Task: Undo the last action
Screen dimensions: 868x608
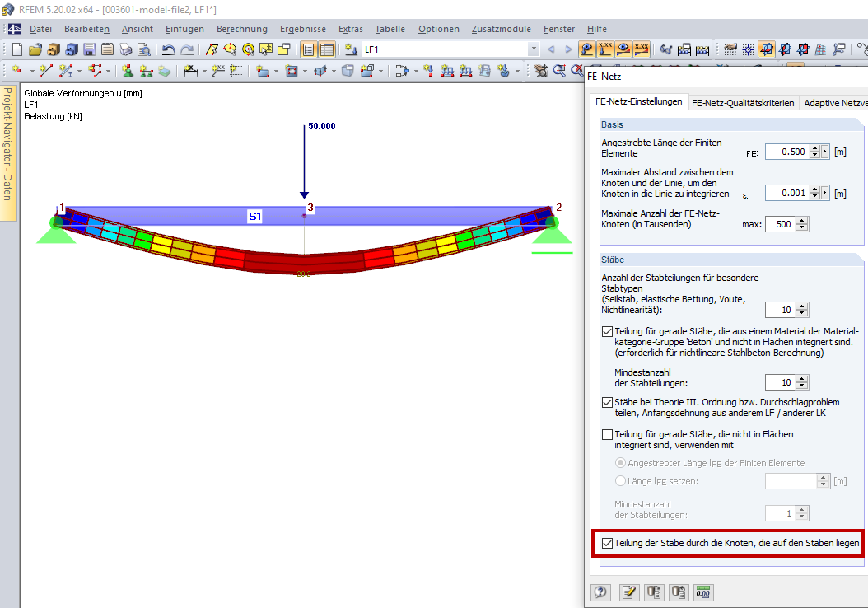Action: [168, 49]
